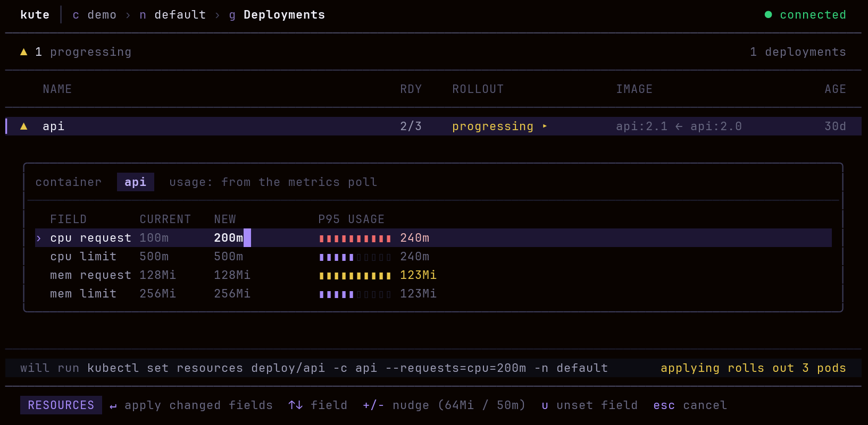The image size is (868, 425).
Task: Click the 'usage: from the metrics poll' text
Action: [x=273, y=182]
